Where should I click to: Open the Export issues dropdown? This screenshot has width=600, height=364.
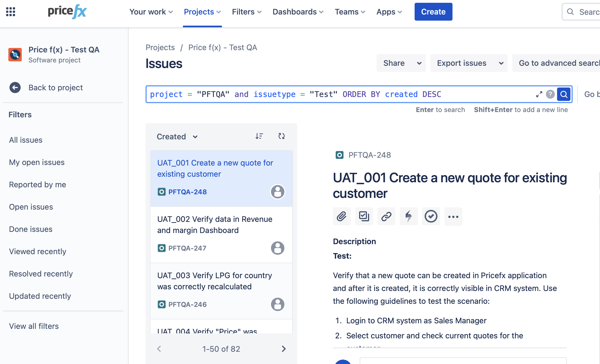(x=469, y=63)
